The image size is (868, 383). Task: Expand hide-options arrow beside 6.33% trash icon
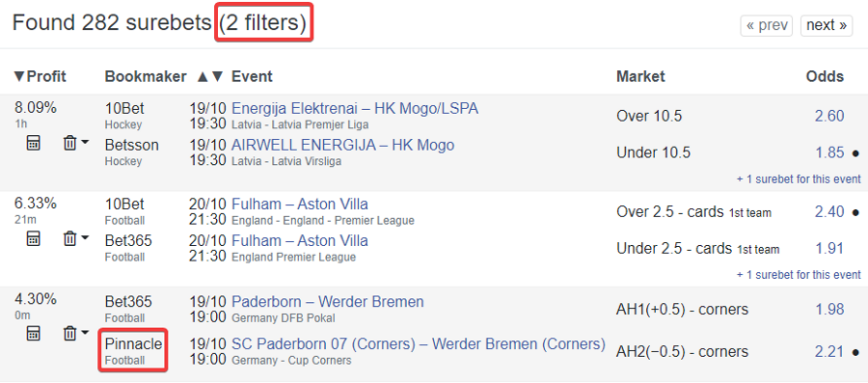tap(85, 237)
